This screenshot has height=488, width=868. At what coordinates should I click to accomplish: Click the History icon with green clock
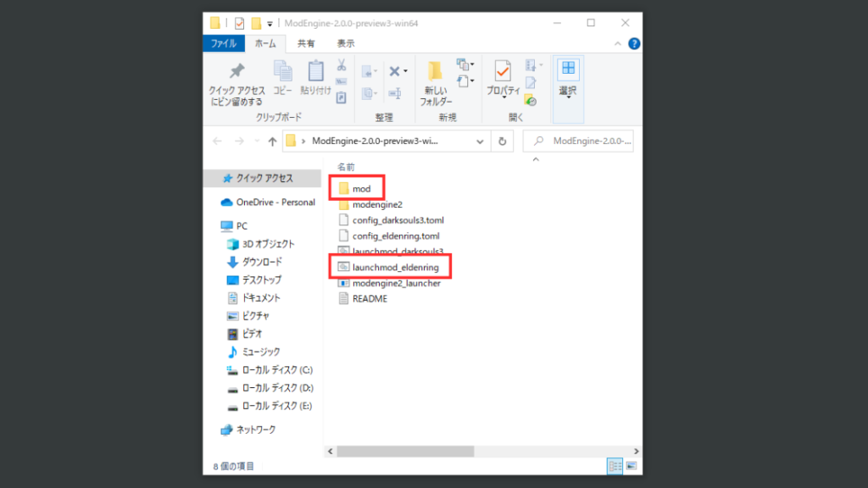531,100
